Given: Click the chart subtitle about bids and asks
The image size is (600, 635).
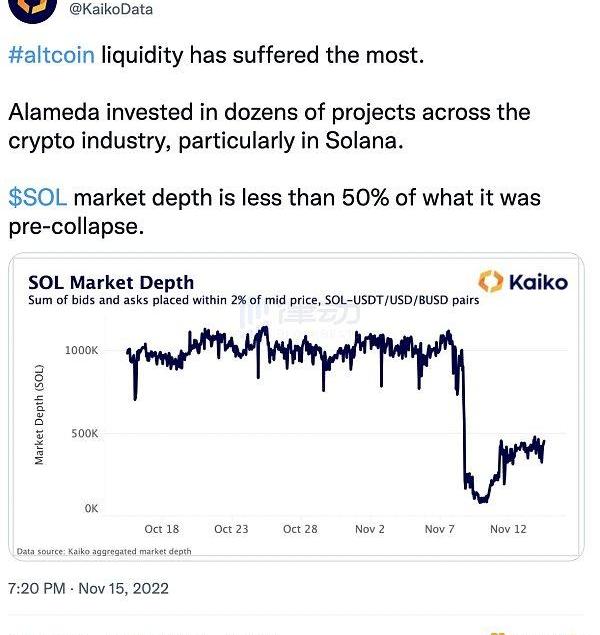Looking at the screenshot, I should pyautogui.click(x=253, y=300).
